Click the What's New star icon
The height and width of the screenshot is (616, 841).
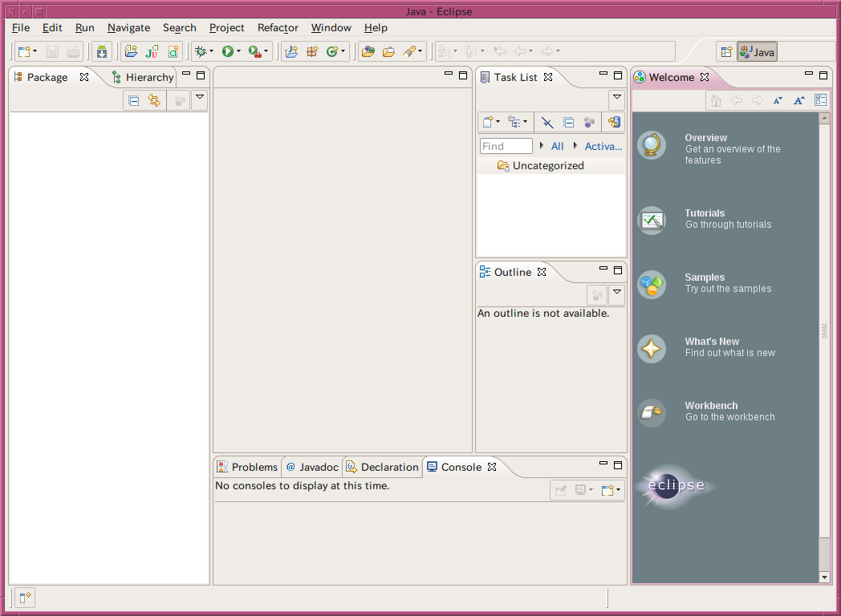pos(652,349)
